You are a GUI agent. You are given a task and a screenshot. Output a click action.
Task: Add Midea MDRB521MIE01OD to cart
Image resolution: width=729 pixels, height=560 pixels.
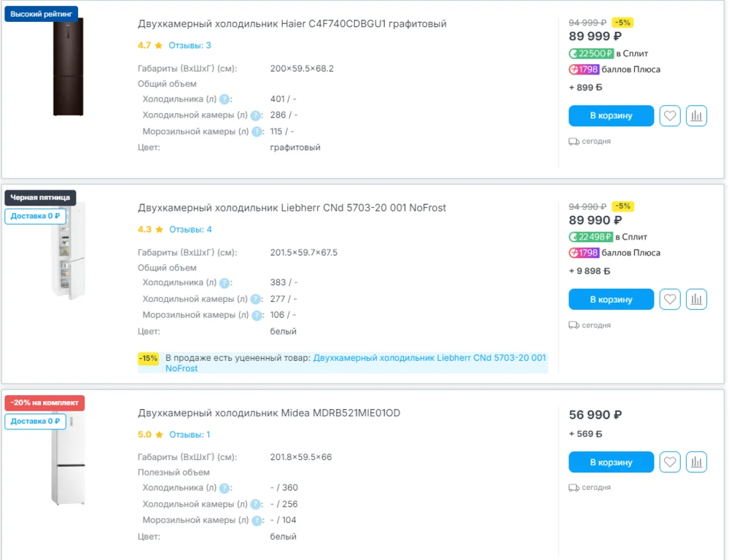pos(611,462)
